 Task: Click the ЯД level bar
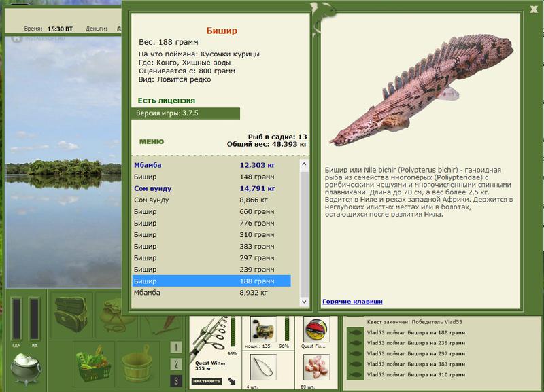[x=35, y=318]
